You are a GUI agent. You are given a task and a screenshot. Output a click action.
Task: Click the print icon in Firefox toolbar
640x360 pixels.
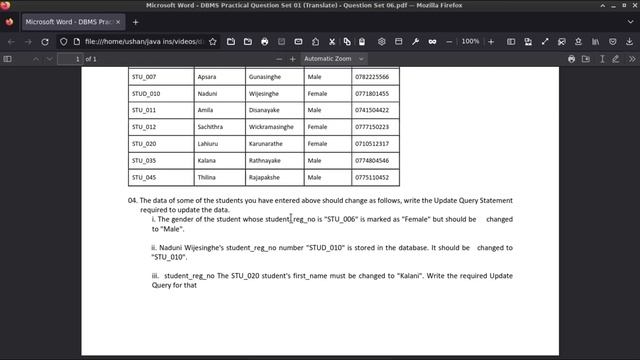[264, 42]
